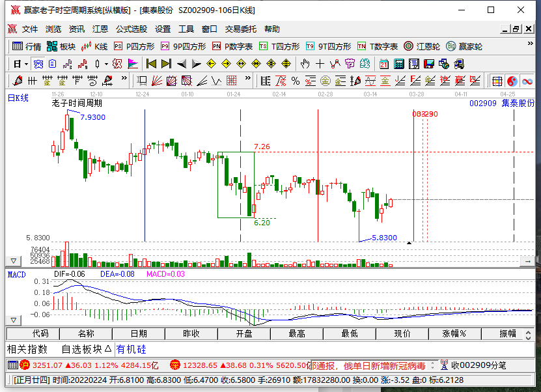Viewport: 541px width, 392px height.
Task: Open the calculator icon
Action: click(399, 64)
